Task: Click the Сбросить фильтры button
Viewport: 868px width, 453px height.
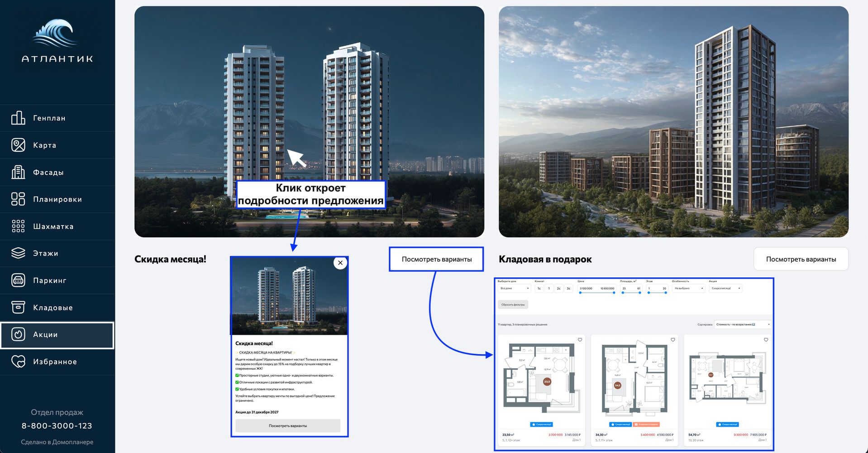Action: click(x=513, y=305)
